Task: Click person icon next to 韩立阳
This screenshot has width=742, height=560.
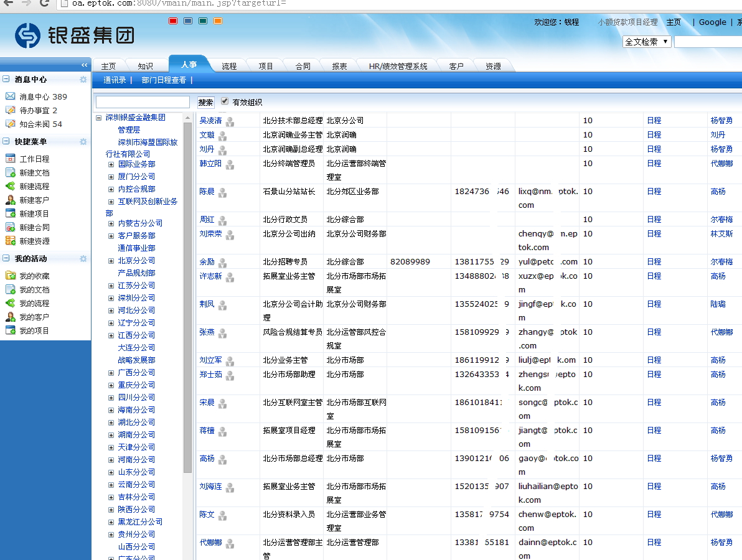Action: coord(230,165)
